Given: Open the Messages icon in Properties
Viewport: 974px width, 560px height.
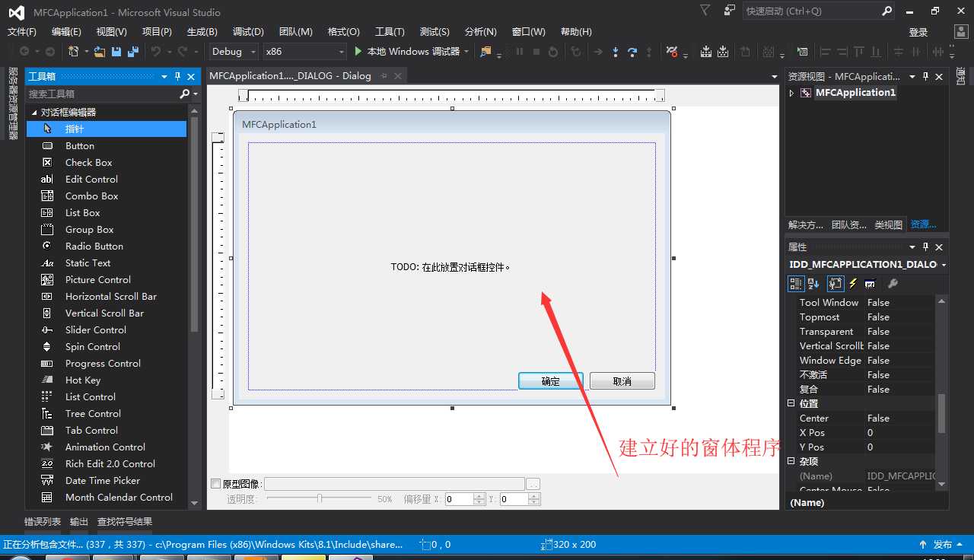Looking at the screenshot, I should 870,284.
